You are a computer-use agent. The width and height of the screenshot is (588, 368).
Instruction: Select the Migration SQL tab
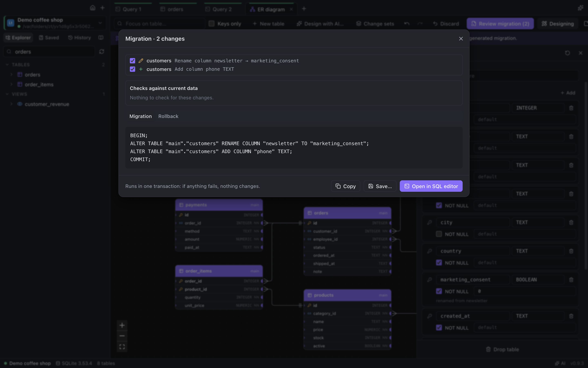click(140, 116)
